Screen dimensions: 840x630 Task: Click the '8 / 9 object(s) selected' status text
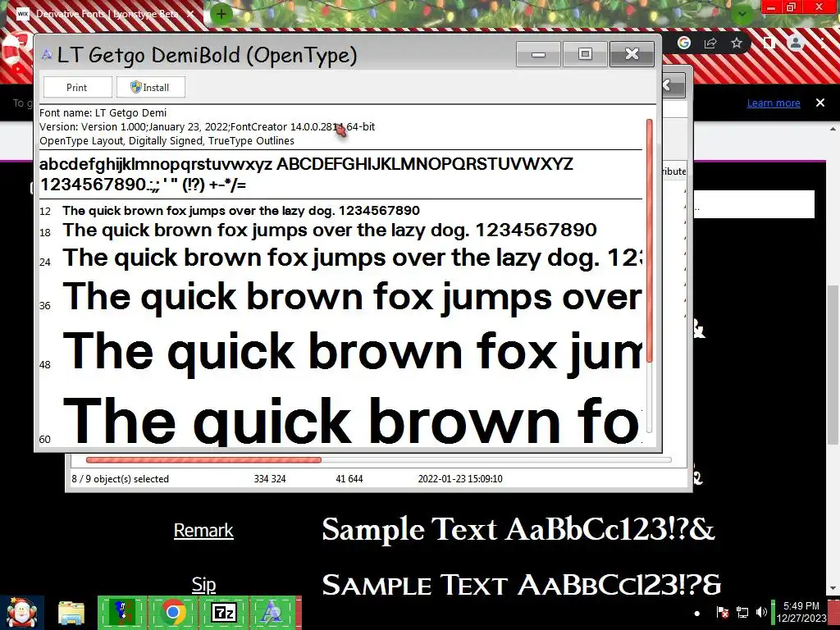120,479
